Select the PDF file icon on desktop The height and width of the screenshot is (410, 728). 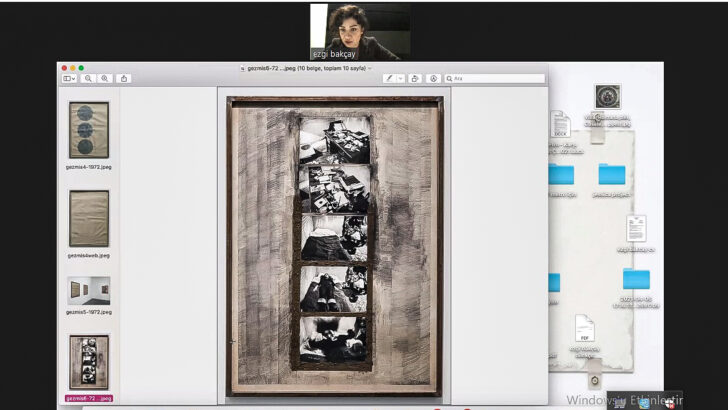click(585, 328)
